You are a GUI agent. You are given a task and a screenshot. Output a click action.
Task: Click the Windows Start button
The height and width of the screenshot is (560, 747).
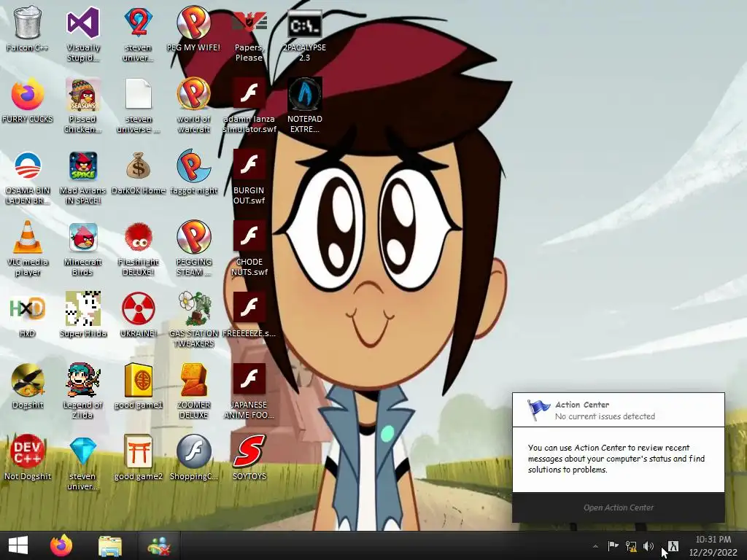click(18, 545)
